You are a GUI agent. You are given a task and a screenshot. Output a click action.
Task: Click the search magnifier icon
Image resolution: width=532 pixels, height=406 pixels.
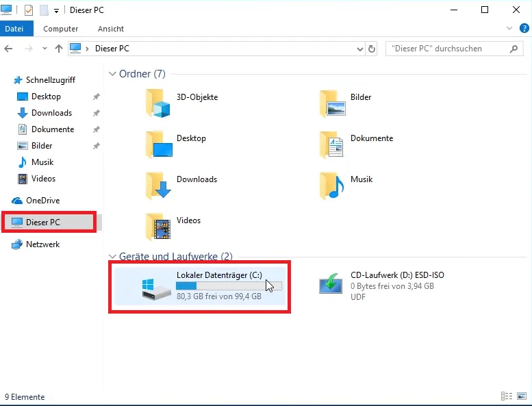(x=514, y=49)
